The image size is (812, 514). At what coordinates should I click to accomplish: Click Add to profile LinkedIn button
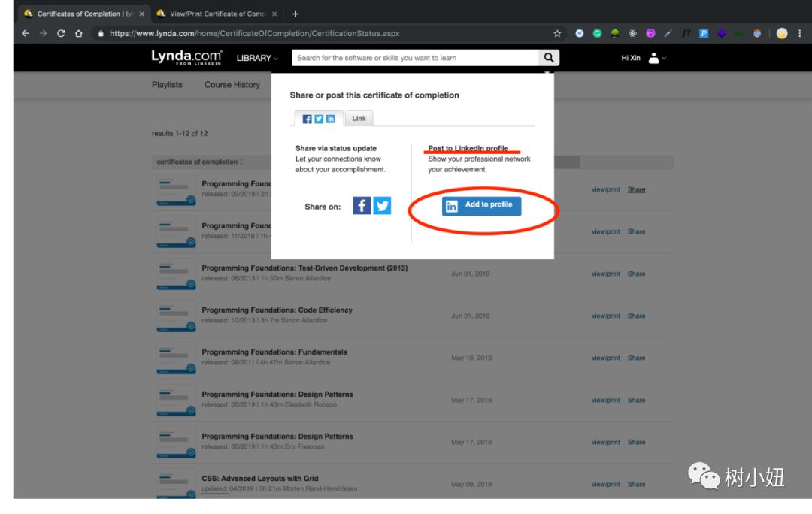482,205
